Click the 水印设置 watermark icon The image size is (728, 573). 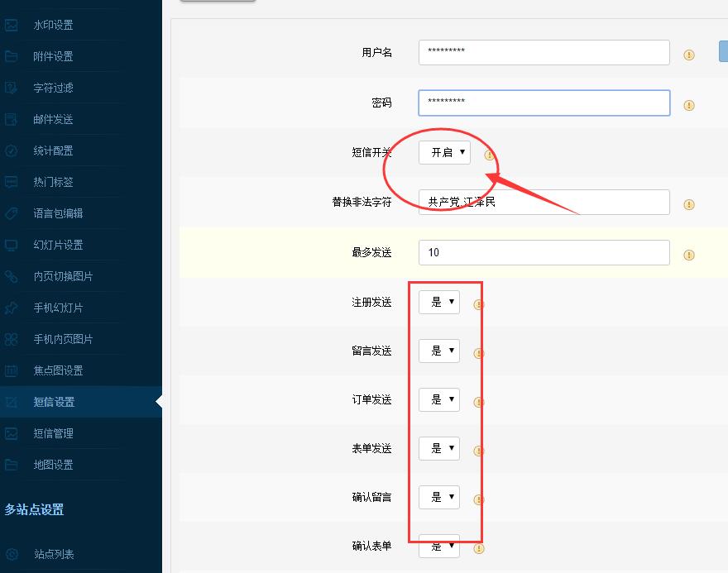pos(12,25)
